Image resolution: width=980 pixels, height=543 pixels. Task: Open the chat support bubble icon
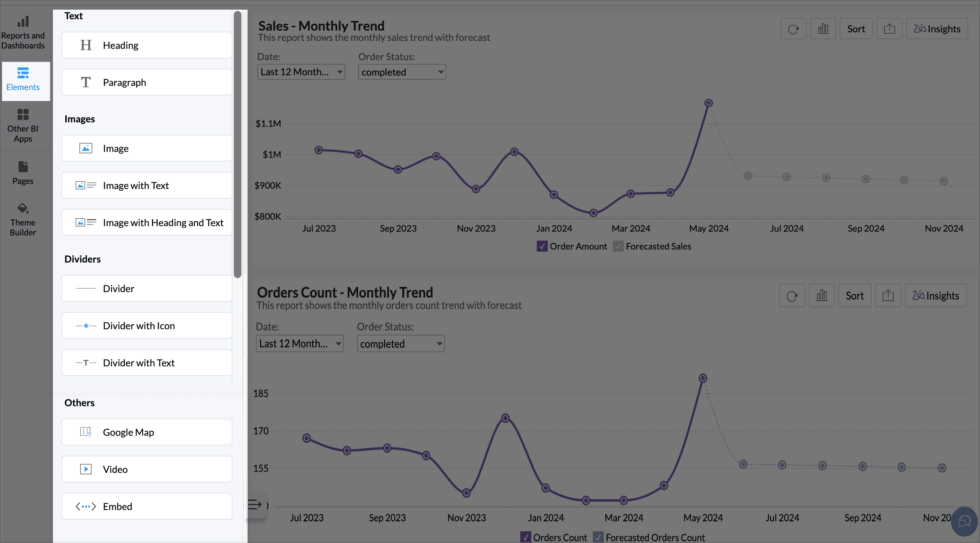pyautogui.click(x=964, y=521)
